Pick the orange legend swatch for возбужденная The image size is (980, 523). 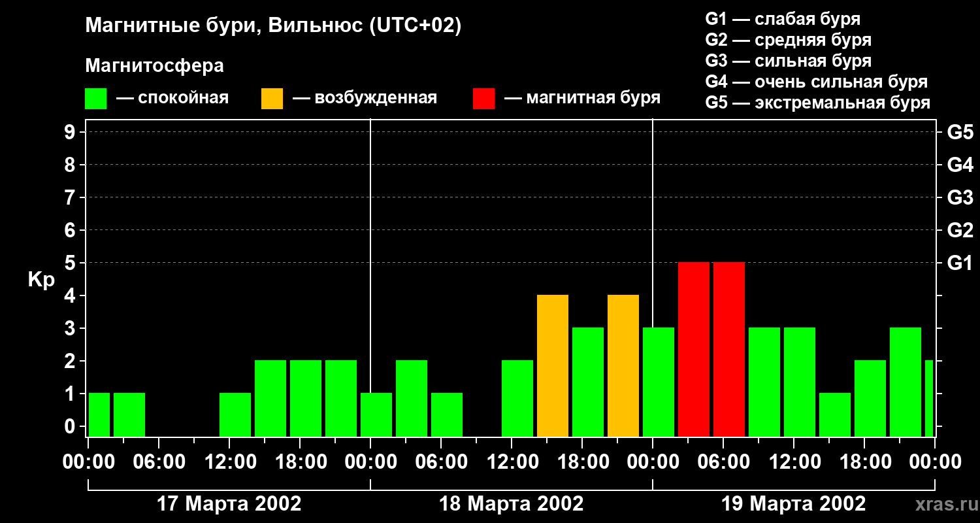click(272, 99)
